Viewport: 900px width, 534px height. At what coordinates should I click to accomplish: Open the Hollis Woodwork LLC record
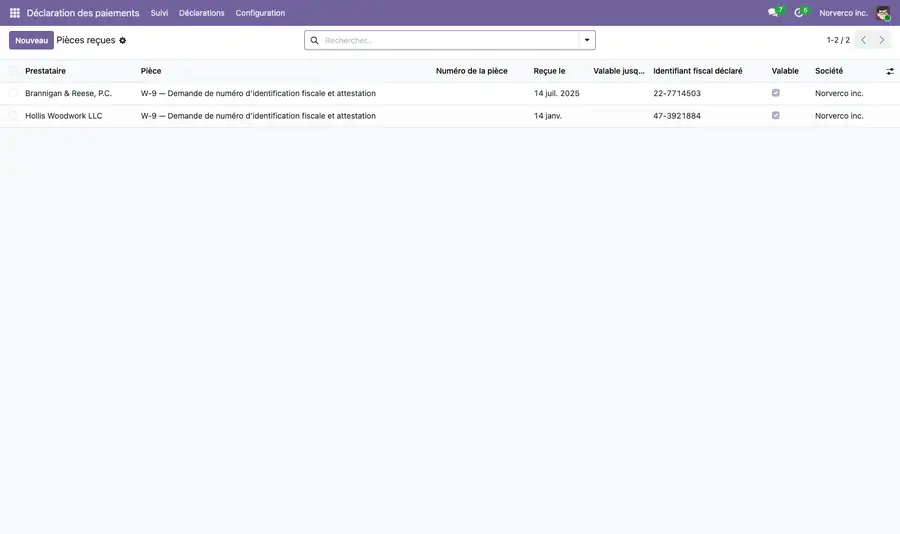(x=64, y=115)
